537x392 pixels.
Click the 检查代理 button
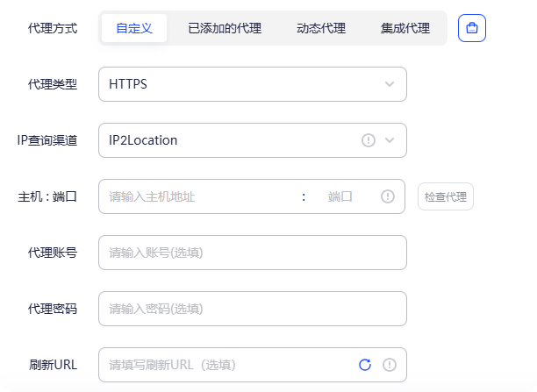click(x=446, y=196)
